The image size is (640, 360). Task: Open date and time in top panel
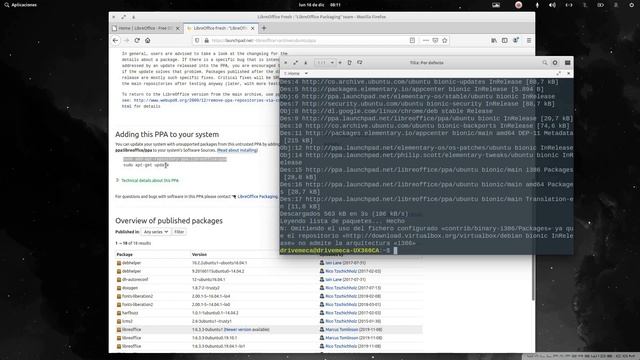pos(320,5)
